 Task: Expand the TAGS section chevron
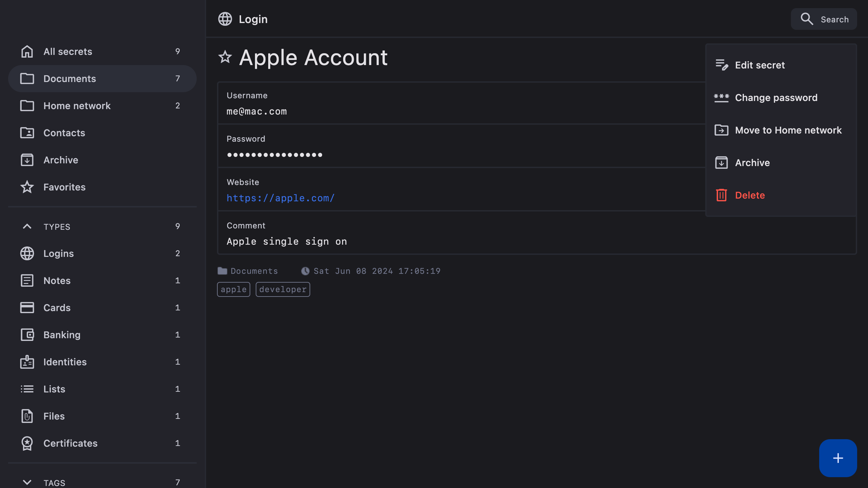pos(27,482)
